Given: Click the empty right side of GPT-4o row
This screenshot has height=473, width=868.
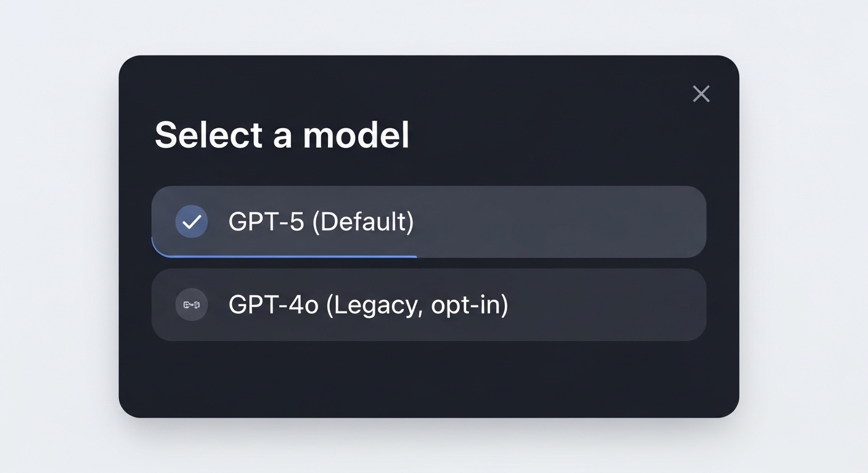Looking at the screenshot, I should (616, 305).
